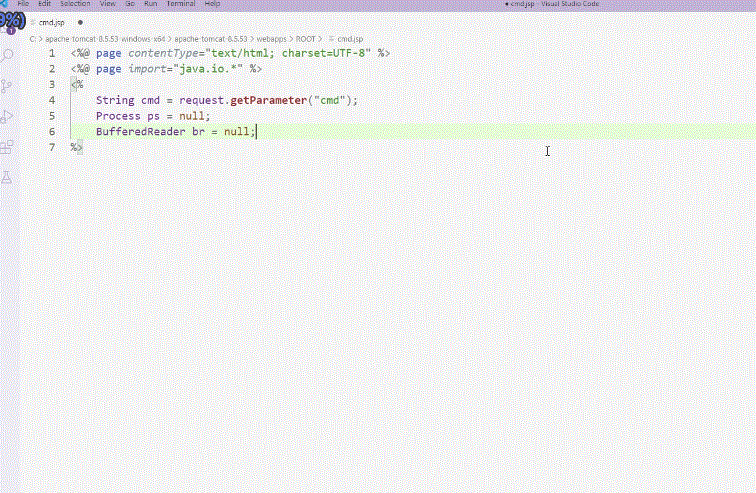This screenshot has height=493, width=756.
Task: Click line number 1 in gutter
Action: (x=52, y=53)
